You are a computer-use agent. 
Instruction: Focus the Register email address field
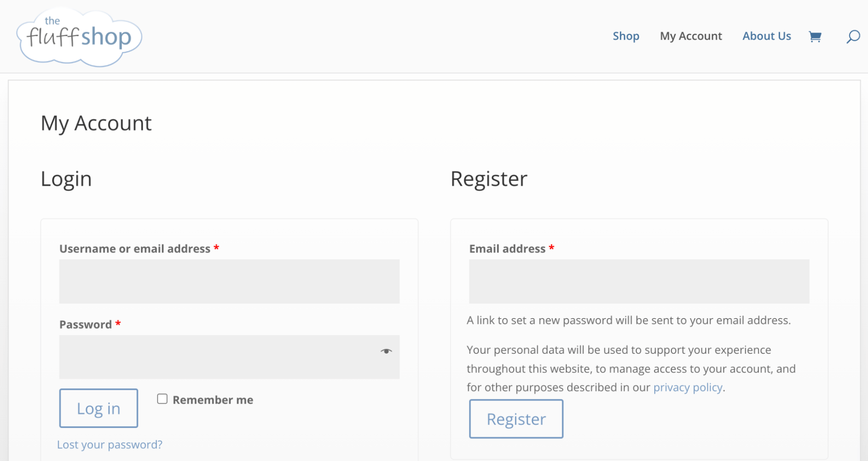[x=639, y=281]
